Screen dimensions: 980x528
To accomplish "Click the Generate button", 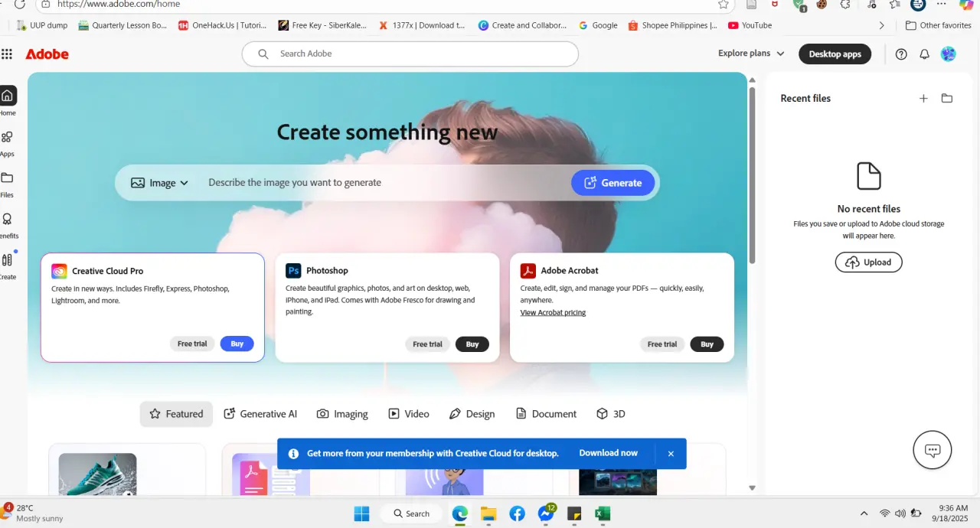I will pos(612,183).
